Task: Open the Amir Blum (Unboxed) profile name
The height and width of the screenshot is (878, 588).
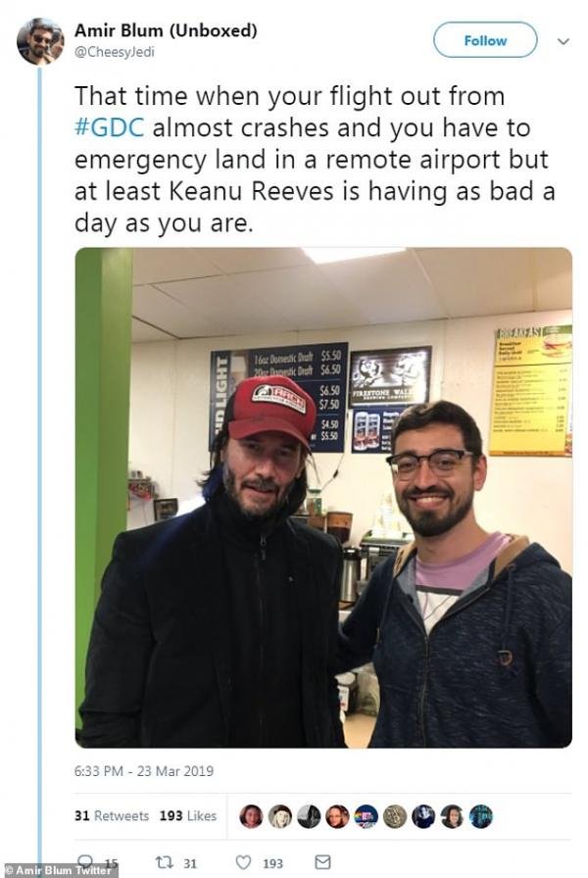Action: click(166, 30)
